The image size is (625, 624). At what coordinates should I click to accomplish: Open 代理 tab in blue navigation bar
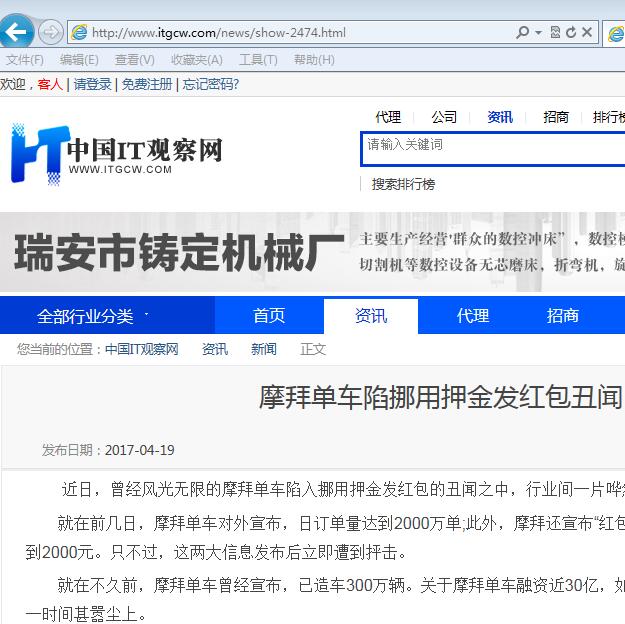tap(473, 315)
